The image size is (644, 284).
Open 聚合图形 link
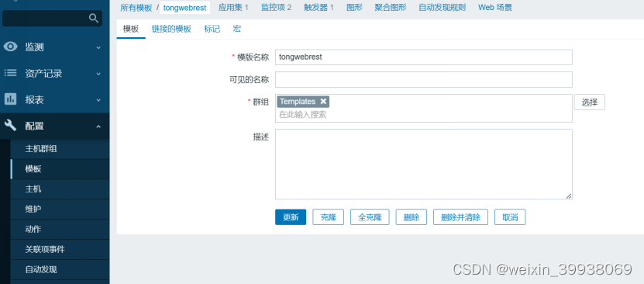click(x=390, y=8)
